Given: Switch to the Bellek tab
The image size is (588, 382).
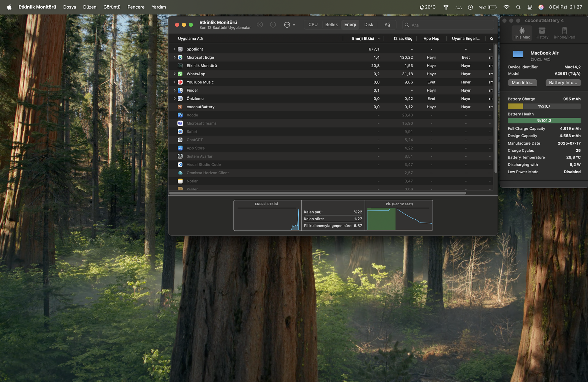Looking at the screenshot, I should [332, 25].
